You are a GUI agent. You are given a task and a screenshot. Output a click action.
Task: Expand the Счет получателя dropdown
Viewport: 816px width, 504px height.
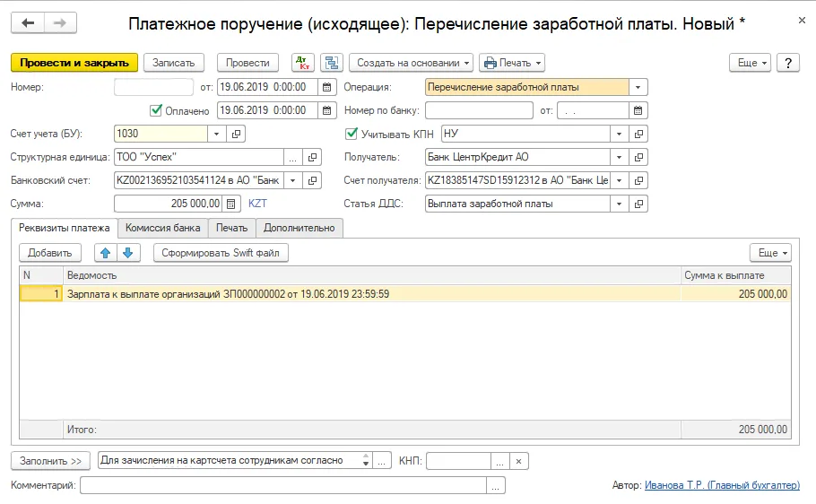pos(620,180)
